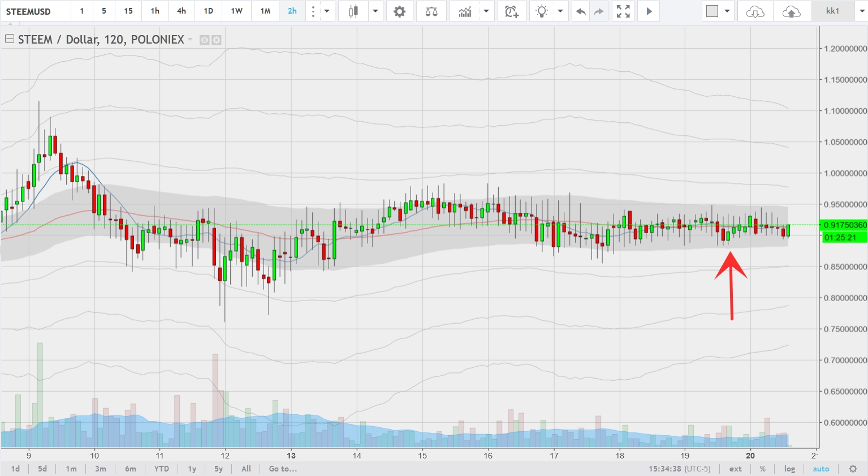Image resolution: width=868 pixels, height=476 pixels.
Task: Click the date label 13 on time axis
Action: (x=291, y=456)
